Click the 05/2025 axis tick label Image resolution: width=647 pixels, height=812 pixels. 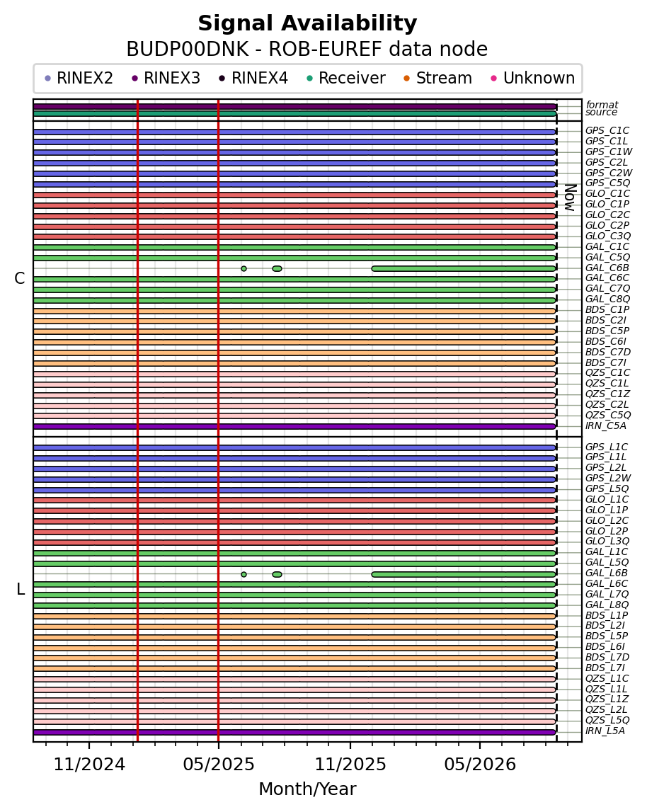tap(219, 765)
